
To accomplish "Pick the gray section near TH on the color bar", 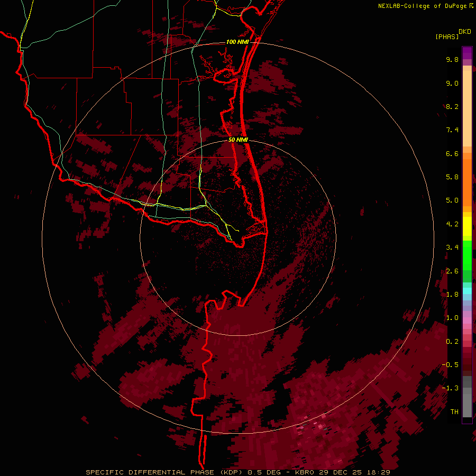I will 467,405.
